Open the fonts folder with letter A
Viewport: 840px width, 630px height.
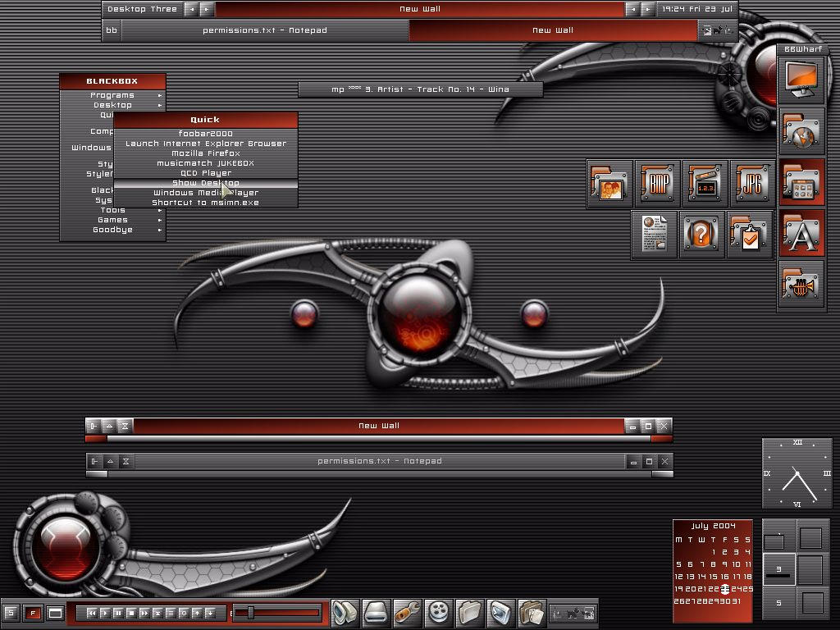tap(801, 234)
